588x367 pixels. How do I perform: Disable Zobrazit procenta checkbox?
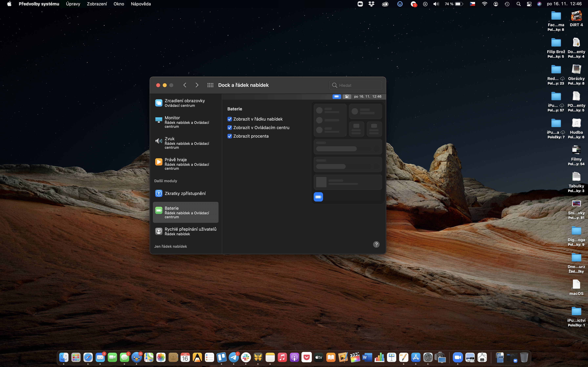pyautogui.click(x=230, y=136)
